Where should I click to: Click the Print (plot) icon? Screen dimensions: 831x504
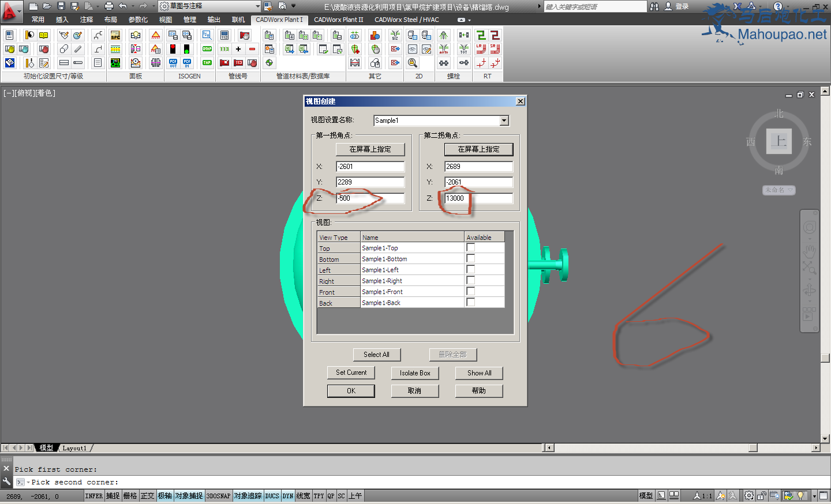point(108,6)
